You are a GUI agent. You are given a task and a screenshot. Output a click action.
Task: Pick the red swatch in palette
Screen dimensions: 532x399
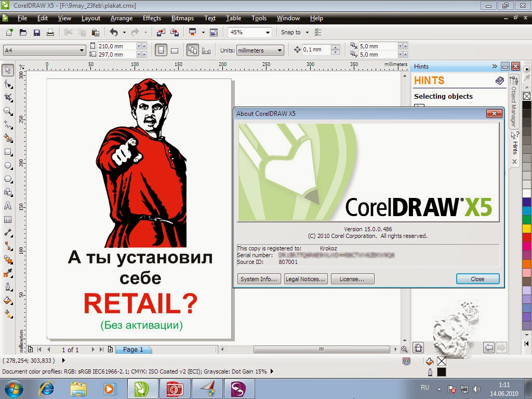[527, 237]
